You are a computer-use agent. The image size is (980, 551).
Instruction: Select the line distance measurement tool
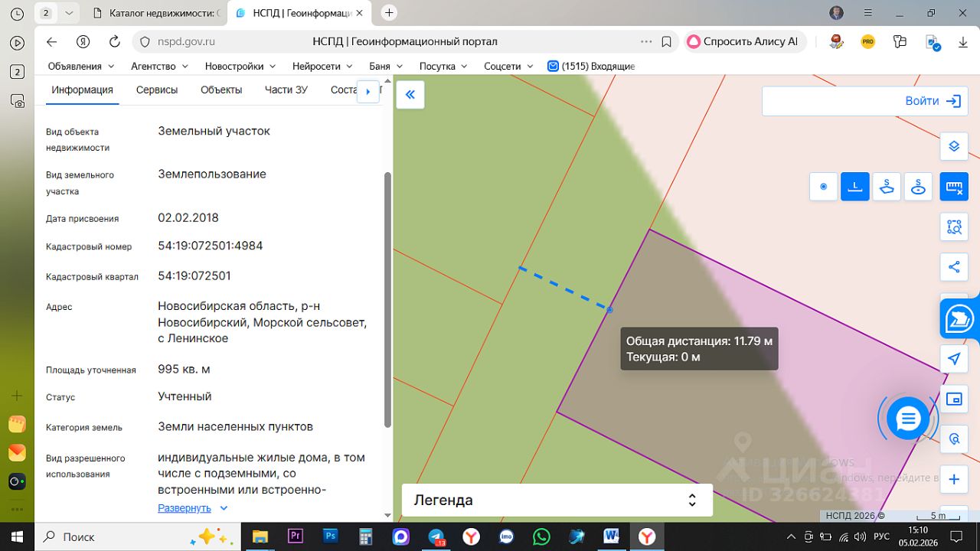[855, 187]
